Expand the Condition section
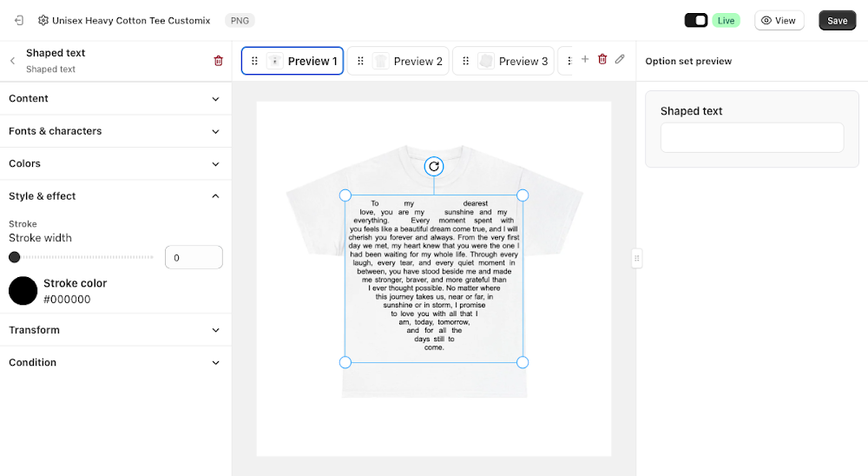The height and width of the screenshot is (476, 868). pyautogui.click(x=115, y=362)
